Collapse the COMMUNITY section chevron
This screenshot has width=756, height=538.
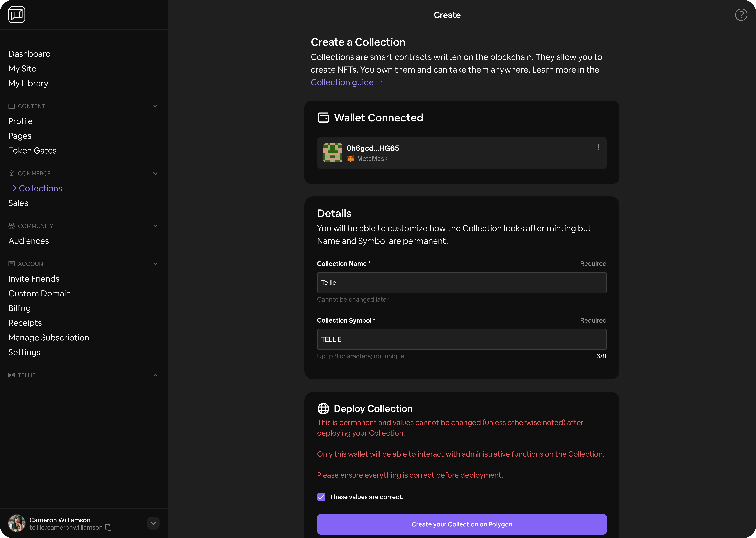pos(155,226)
